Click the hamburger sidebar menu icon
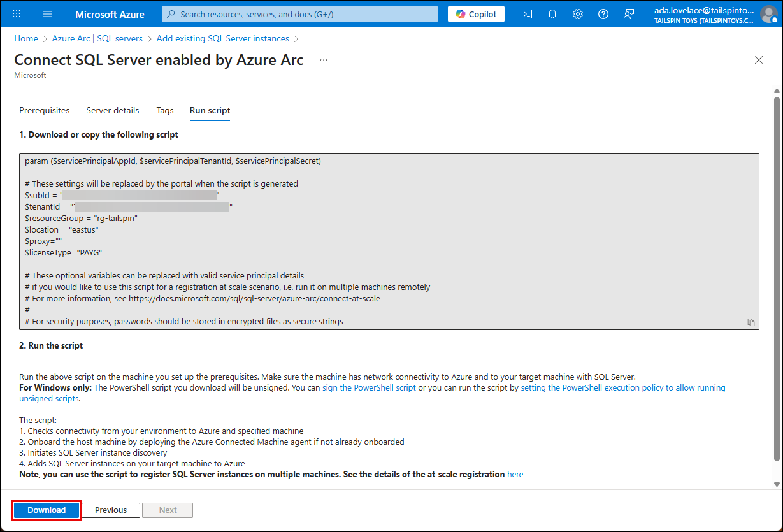Viewport: 783px width, 532px height. pos(47,13)
